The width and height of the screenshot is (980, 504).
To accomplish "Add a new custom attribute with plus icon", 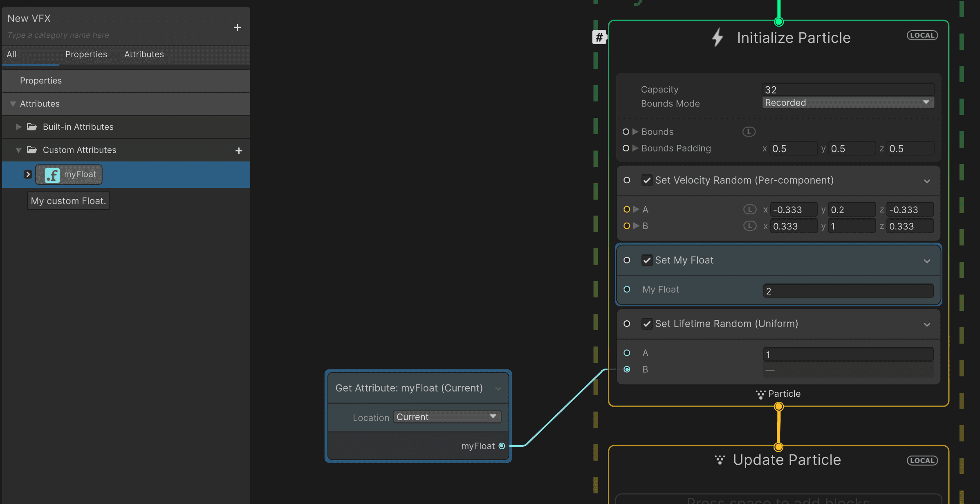I will (x=239, y=151).
